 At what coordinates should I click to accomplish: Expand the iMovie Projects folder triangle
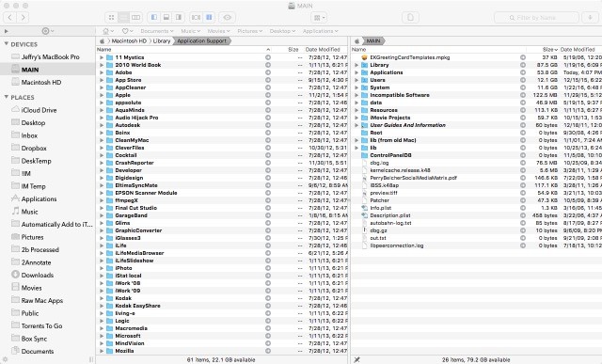[x=356, y=118]
